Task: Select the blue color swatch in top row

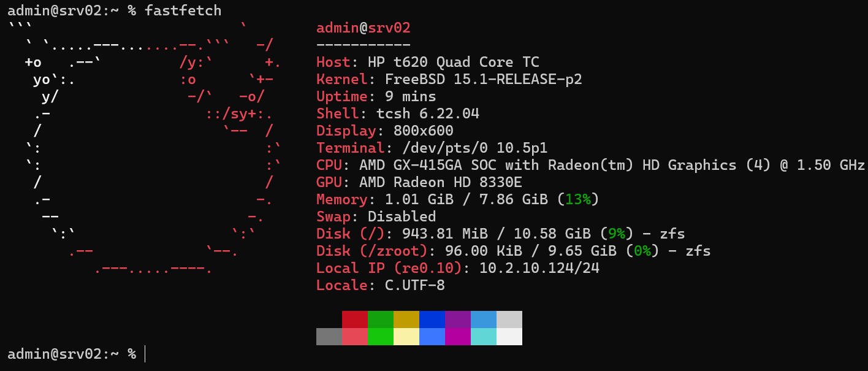Action: 432,319
